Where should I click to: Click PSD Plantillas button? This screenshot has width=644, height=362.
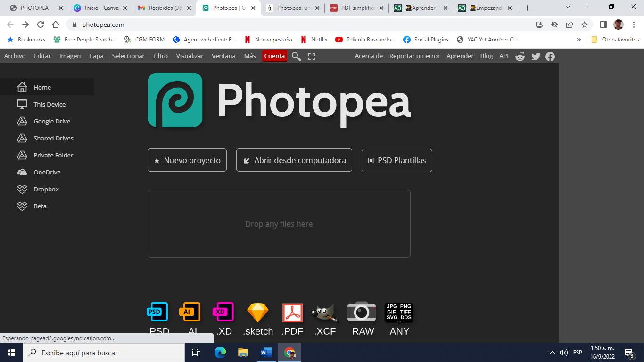click(x=397, y=160)
